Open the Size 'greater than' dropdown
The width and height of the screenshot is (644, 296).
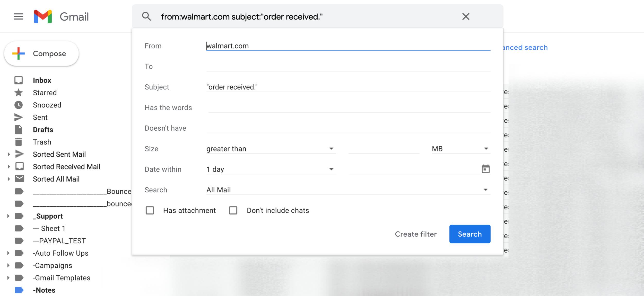(x=271, y=149)
